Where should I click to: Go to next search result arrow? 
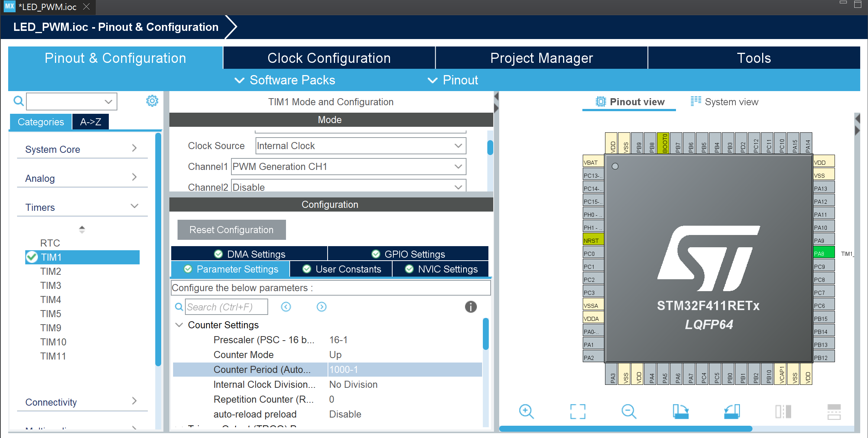coord(321,307)
